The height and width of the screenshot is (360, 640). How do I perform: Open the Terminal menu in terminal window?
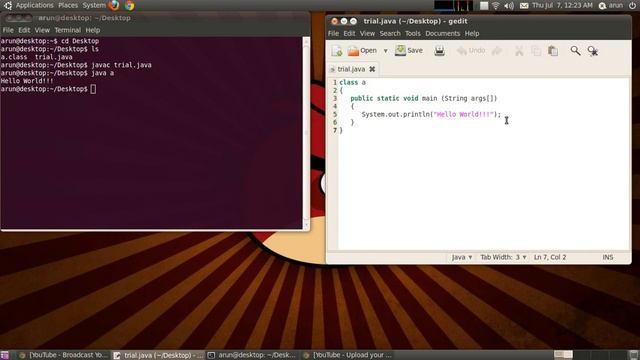click(x=67, y=30)
